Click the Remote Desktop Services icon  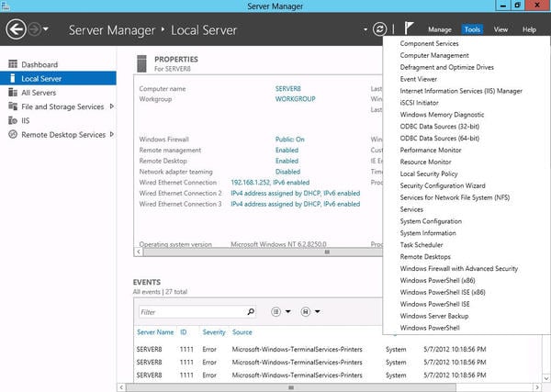tap(13, 134)
